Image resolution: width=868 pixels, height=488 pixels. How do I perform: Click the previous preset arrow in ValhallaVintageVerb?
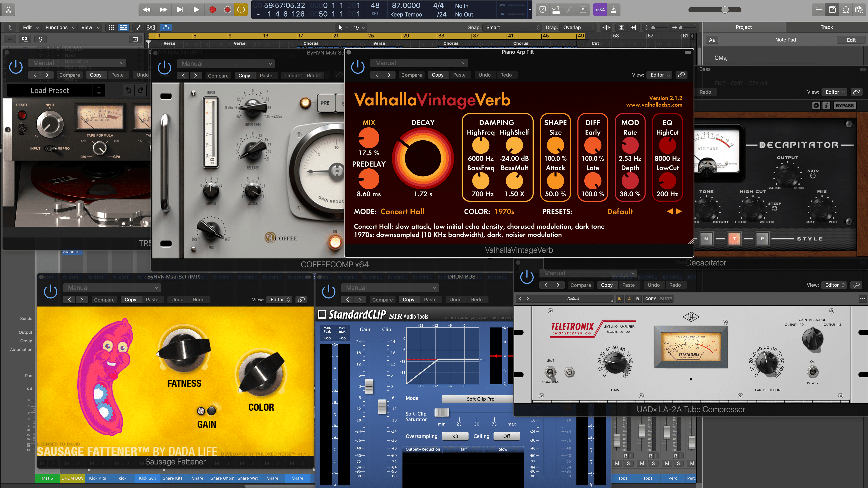tap(670, 211)
